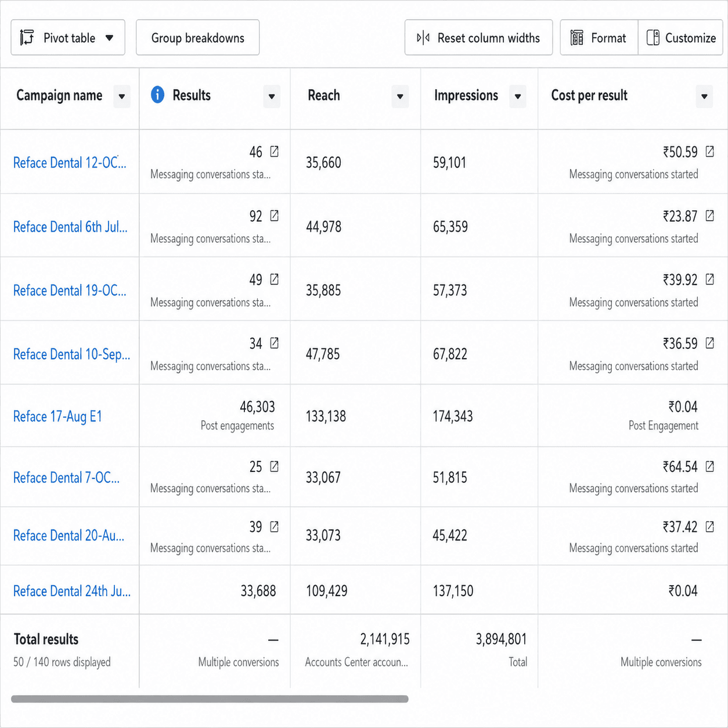Click the Impressions column header label
The image size is (728, 728).
466,95
